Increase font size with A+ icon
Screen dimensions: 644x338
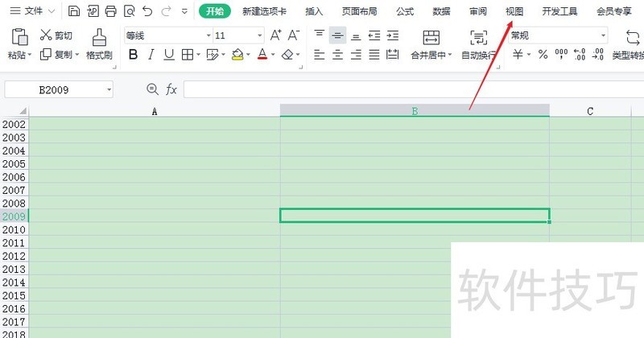pyautogui.click(x=275, y=35)
